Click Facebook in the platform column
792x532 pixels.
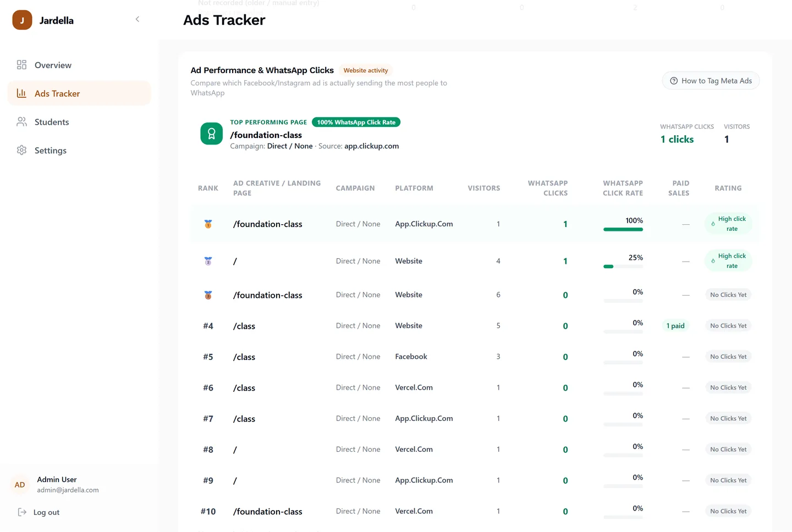pyautogui.click(x=411, y=357)
